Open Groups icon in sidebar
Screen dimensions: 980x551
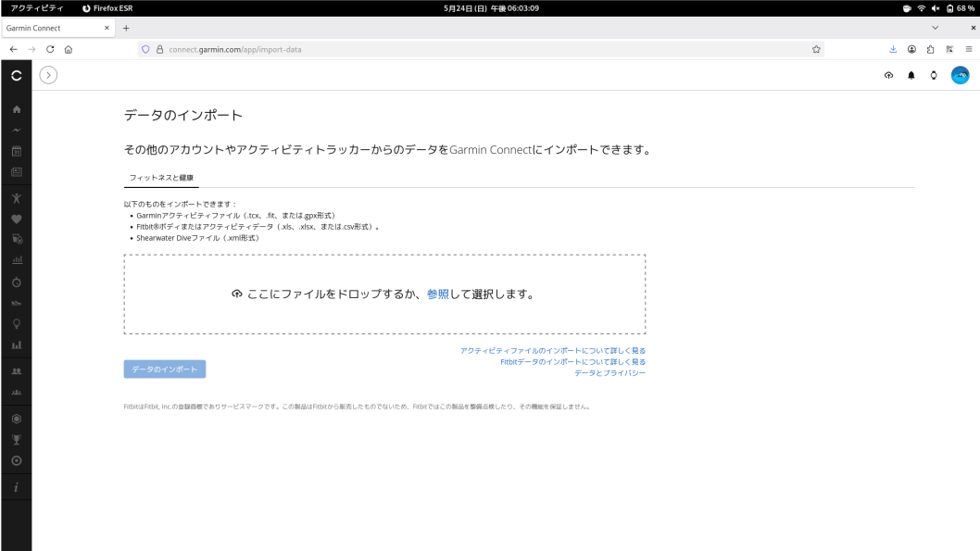[x=17, y=393]
